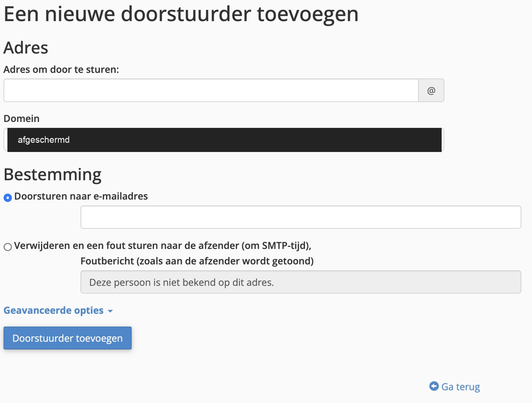The height and width of the screenshot is (403, 532).
Task: Expand 'Geavanceerde opties' section
Action: tap(58, 310)
